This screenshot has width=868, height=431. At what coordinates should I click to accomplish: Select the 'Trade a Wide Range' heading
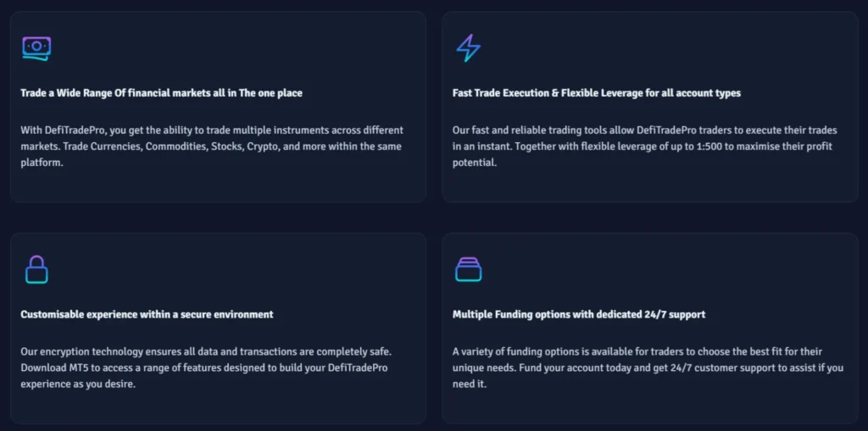pyautogui.click(x=161, y=93)
